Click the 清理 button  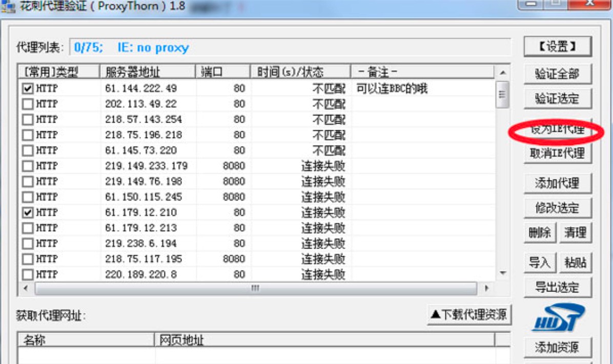click(x=576, y=233)
